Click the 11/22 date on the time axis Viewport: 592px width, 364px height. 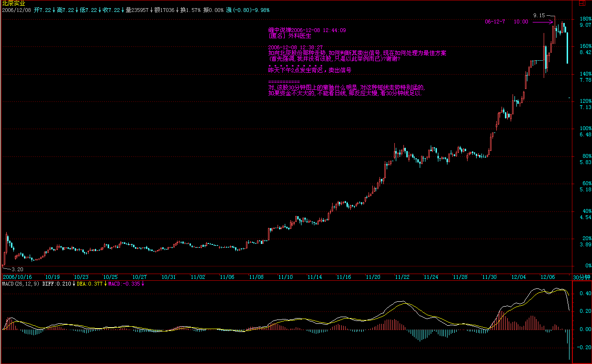coord(402,277)
